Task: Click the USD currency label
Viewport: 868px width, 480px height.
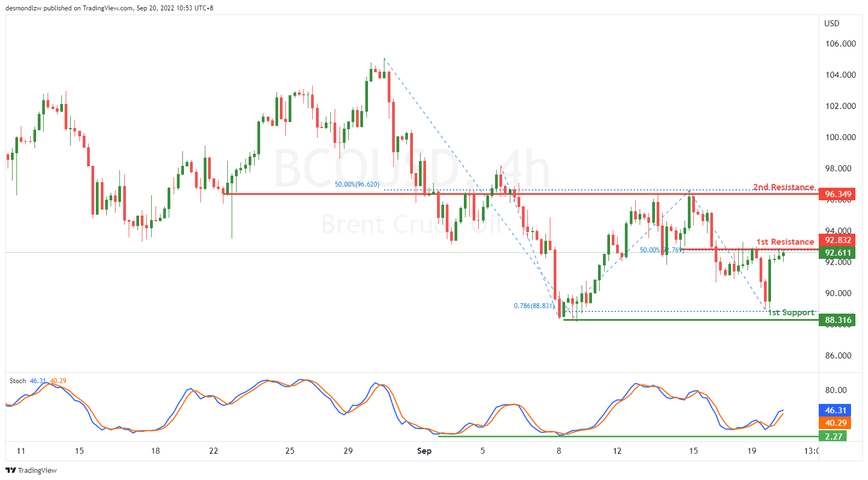Action: click(x=832, y=24)
